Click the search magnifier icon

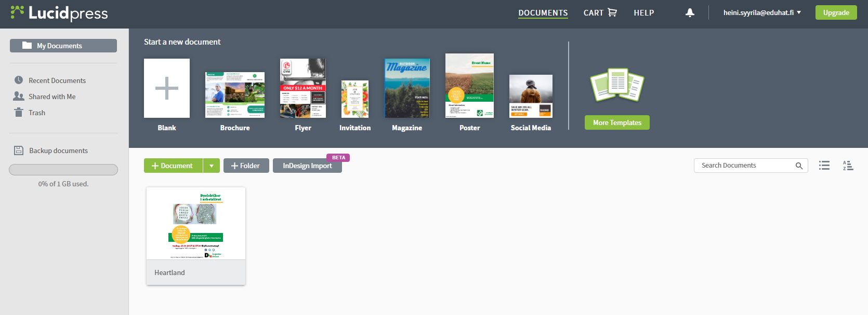click(x=799, y=166)
